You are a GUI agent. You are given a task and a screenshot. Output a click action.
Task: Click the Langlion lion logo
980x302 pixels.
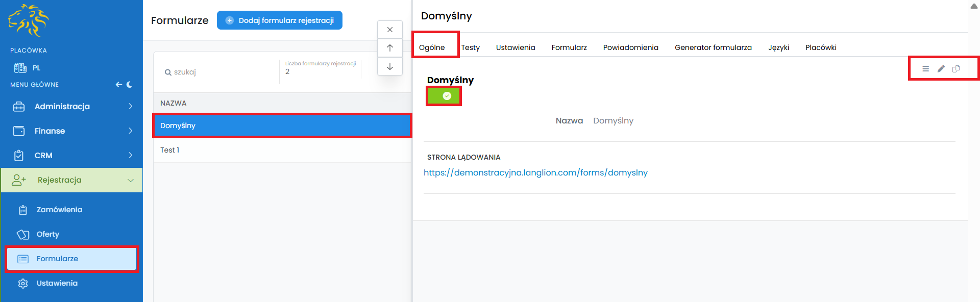[x=29, y=21]
